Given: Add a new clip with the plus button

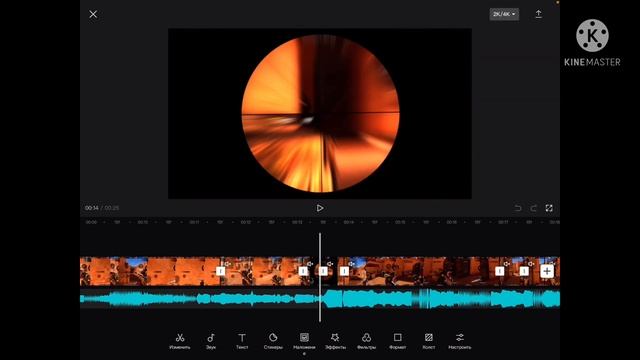Looking at the screenshot, I should 547,271.
